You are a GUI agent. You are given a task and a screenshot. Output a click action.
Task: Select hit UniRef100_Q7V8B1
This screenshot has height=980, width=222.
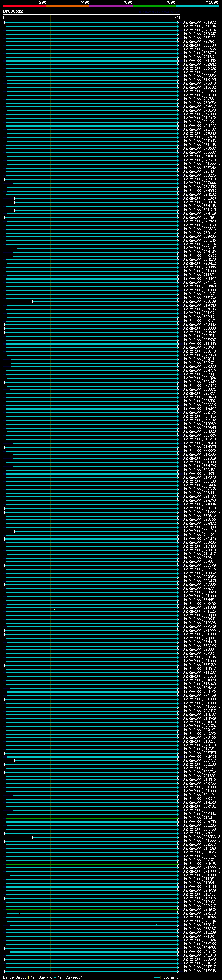[199, 99]
